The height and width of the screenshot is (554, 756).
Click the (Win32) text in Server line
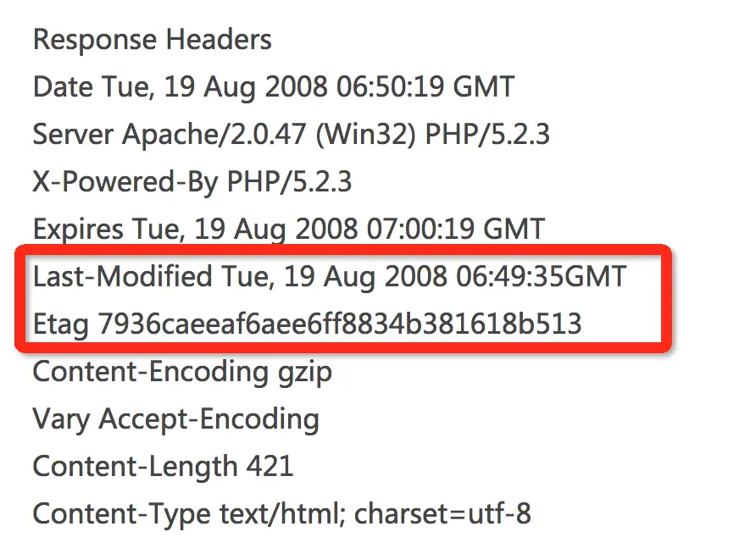pos(365,135)
